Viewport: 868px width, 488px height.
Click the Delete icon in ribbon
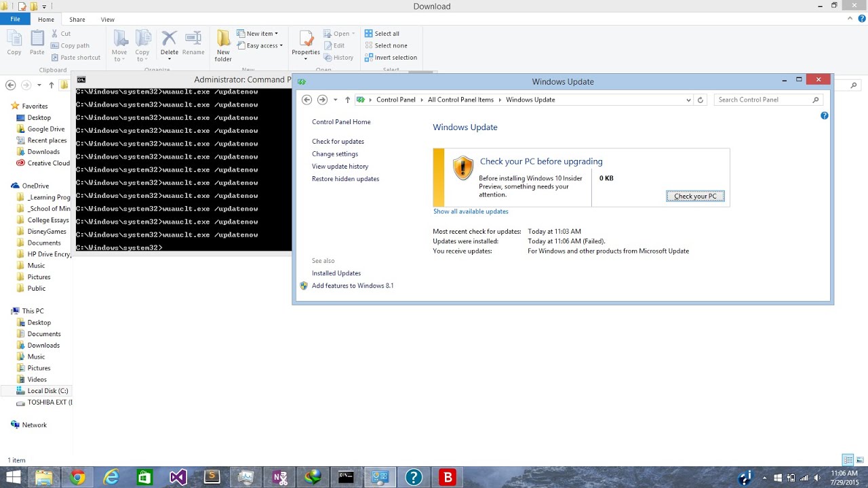coord(170,43)
